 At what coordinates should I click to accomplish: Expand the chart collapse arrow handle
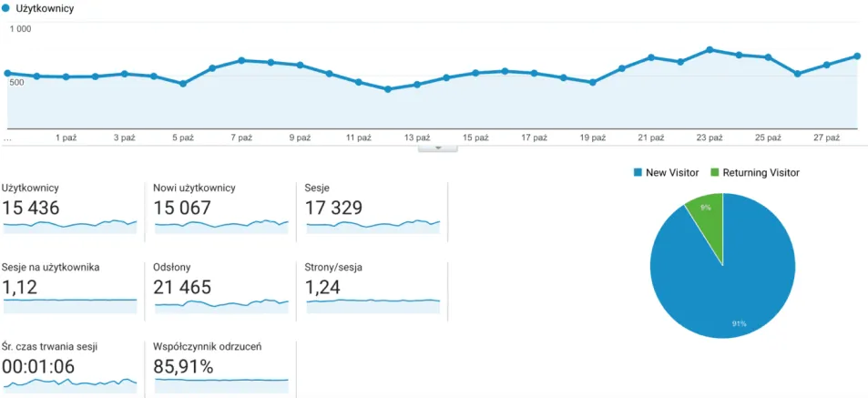pyautogui.click(x=438, y=148)
